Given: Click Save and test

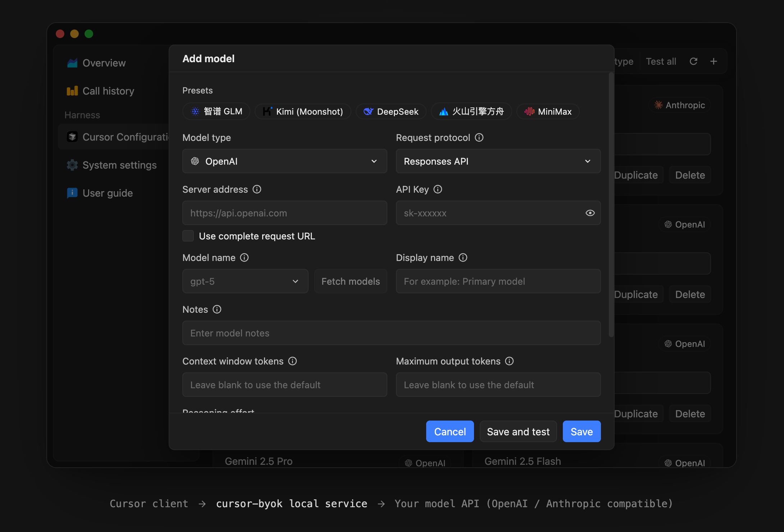Looking at the screenshot, I should 518,431.
